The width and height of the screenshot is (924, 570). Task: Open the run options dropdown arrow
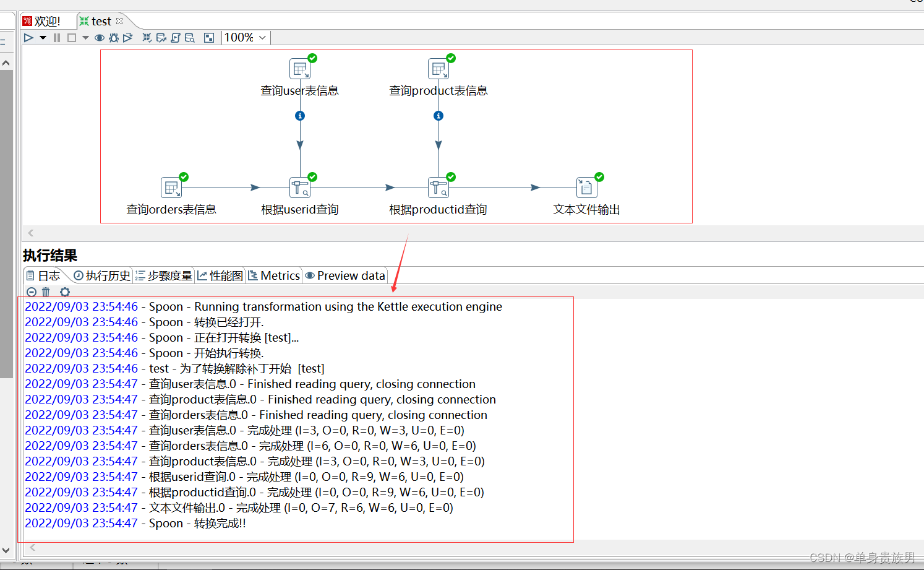point(43,38)
